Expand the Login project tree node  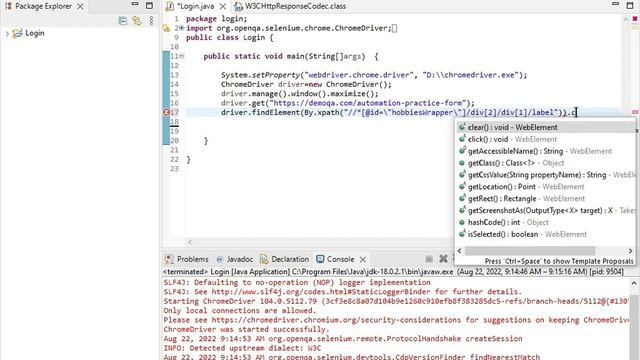pos(7,33)
